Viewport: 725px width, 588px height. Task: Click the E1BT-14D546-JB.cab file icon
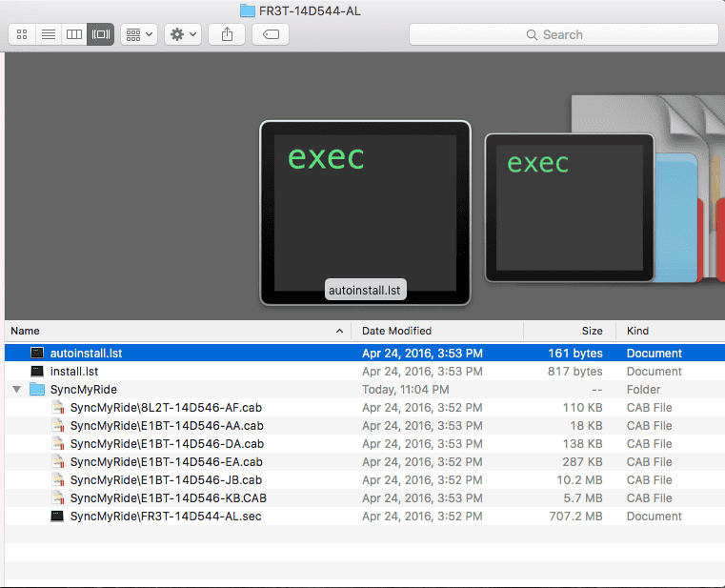coord(58,479)
